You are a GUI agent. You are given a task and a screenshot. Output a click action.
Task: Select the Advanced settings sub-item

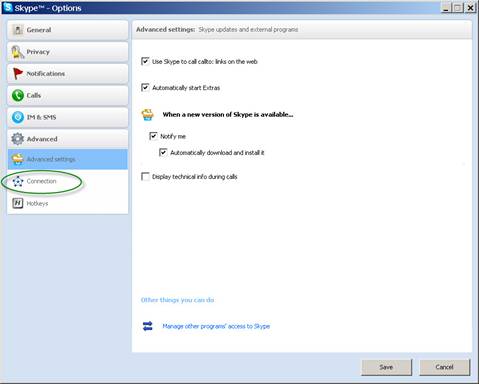pos(68,159)
